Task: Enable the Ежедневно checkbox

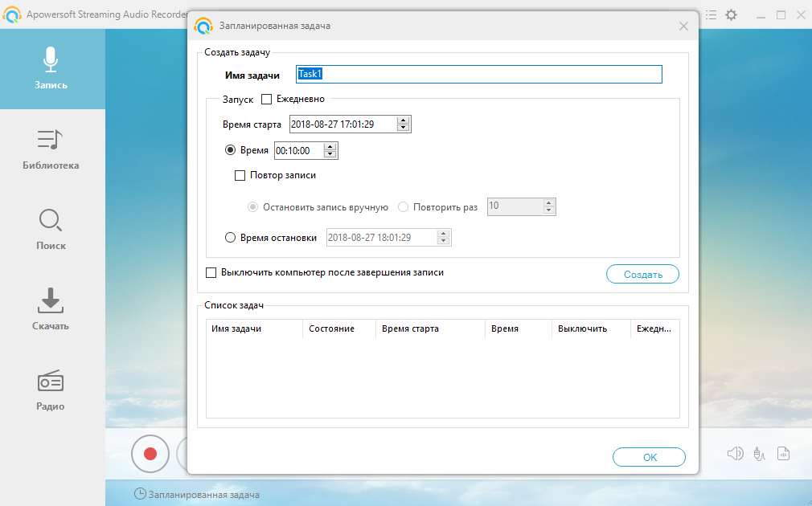Action: tap(266, 100)
